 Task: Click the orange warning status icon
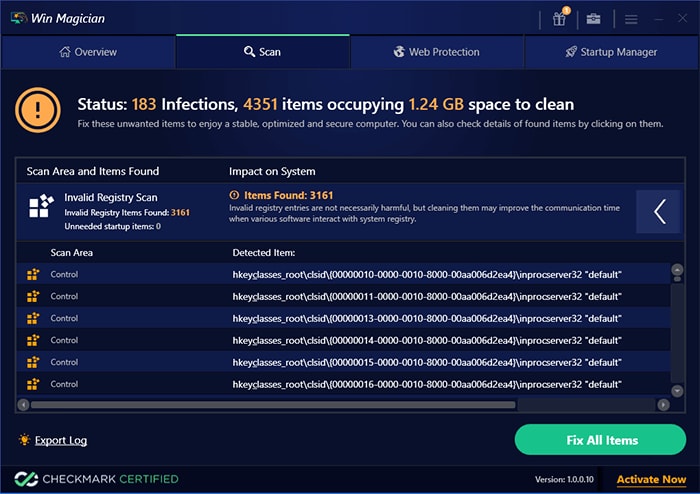point(38,110)
